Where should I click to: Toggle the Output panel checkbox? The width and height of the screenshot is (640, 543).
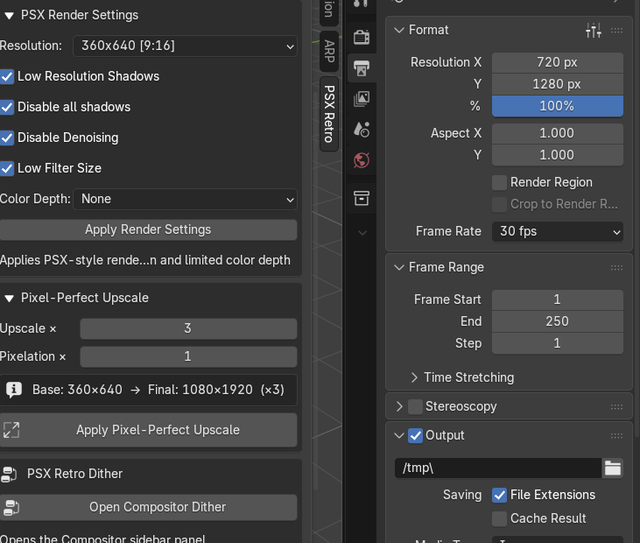pos(415,436)
